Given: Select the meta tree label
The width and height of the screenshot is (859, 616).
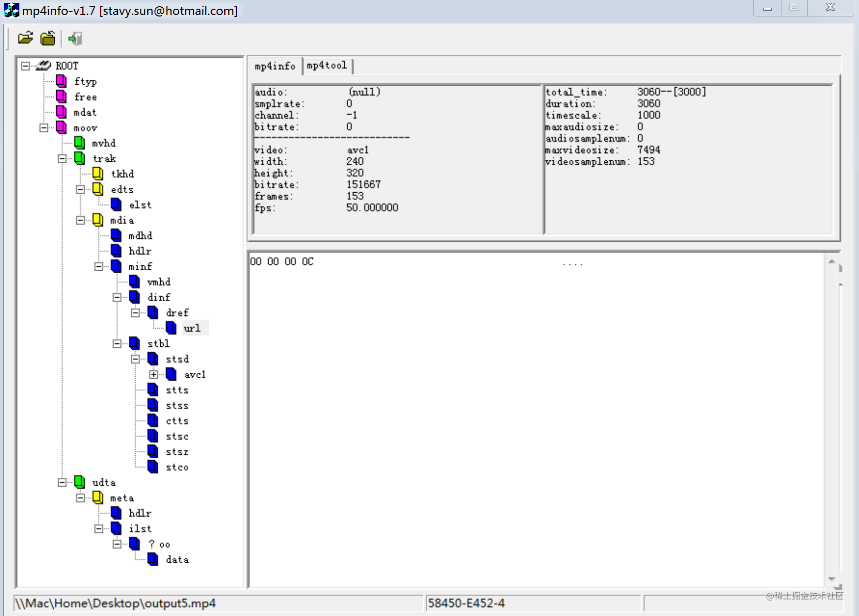Looking at the screenshot, I should tap(122, 498).
